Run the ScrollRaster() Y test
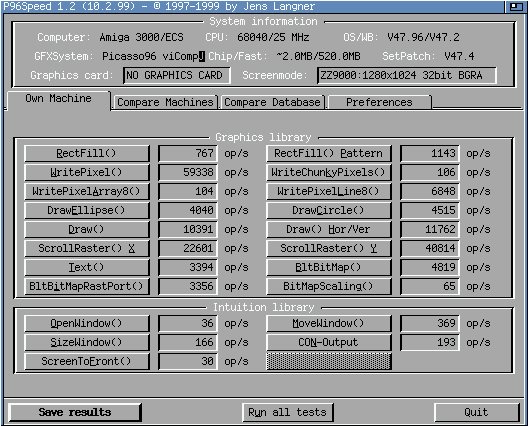This screenshot has height=426, width=528. tap(329, 248)
